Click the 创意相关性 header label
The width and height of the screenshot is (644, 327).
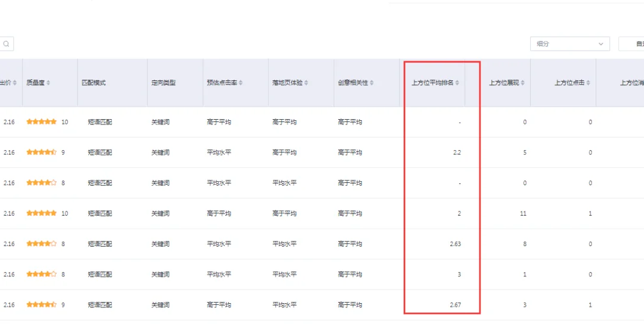coord(353,83)
